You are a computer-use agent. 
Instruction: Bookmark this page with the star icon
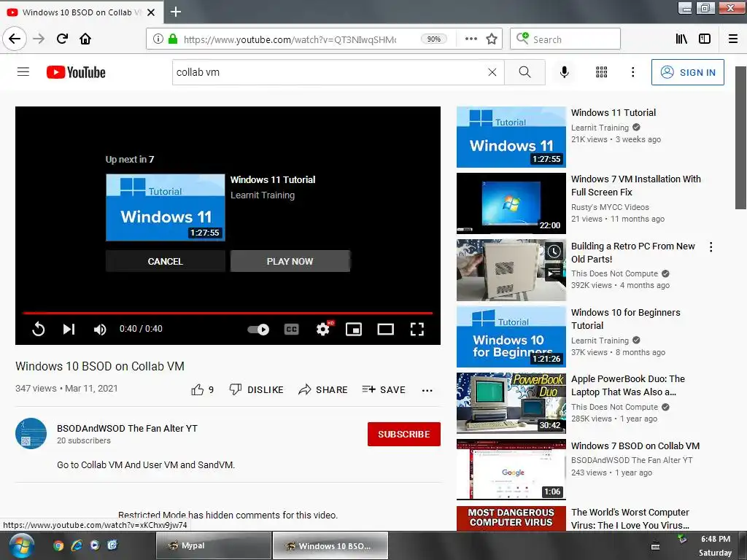coord(492,39)
